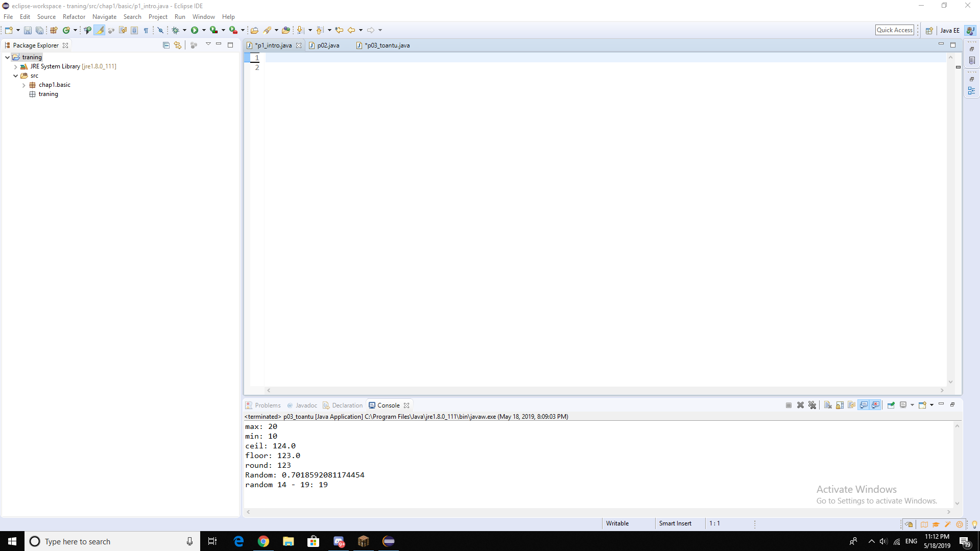The image size is (980, 551).
Task: Open the Refactor menu
Action: point(74,17)
